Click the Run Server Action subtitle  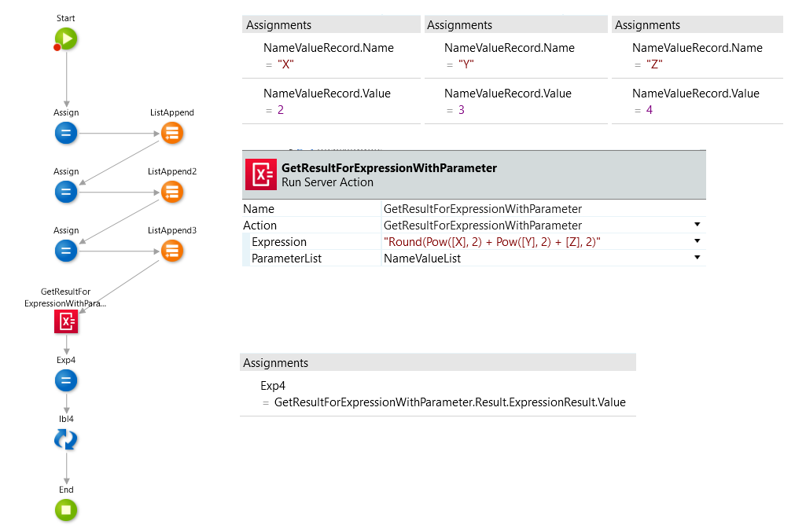[x=328, y=182]
